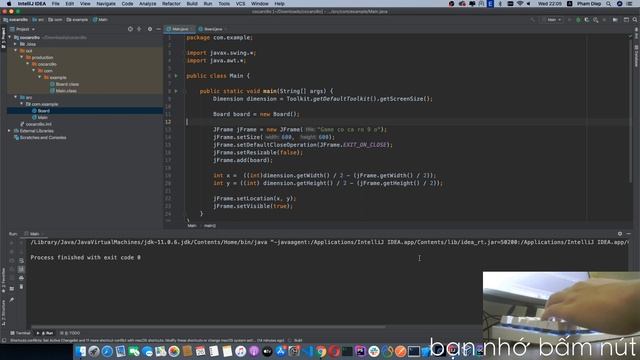Screen dimensions: 640x360
Task: Click the Build hammer icon in toolbar
Action: [533, 20]
